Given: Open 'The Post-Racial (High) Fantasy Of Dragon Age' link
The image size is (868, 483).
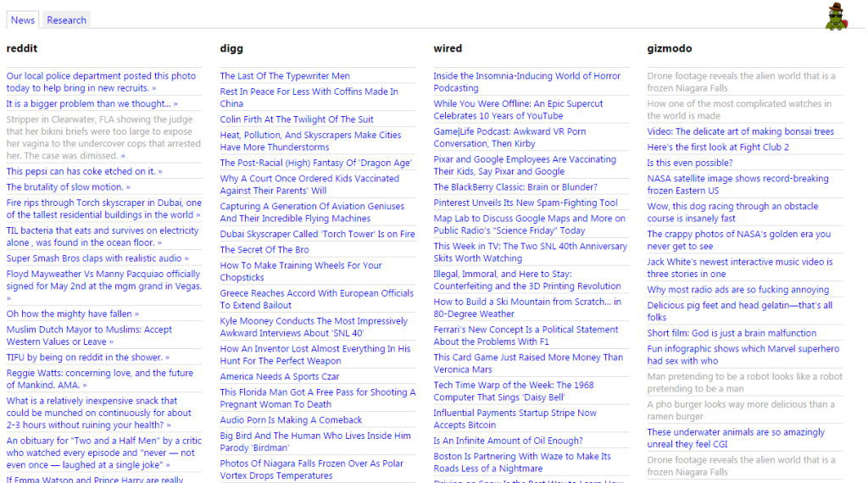Looking at the screenshot, I should coord(315,163).
